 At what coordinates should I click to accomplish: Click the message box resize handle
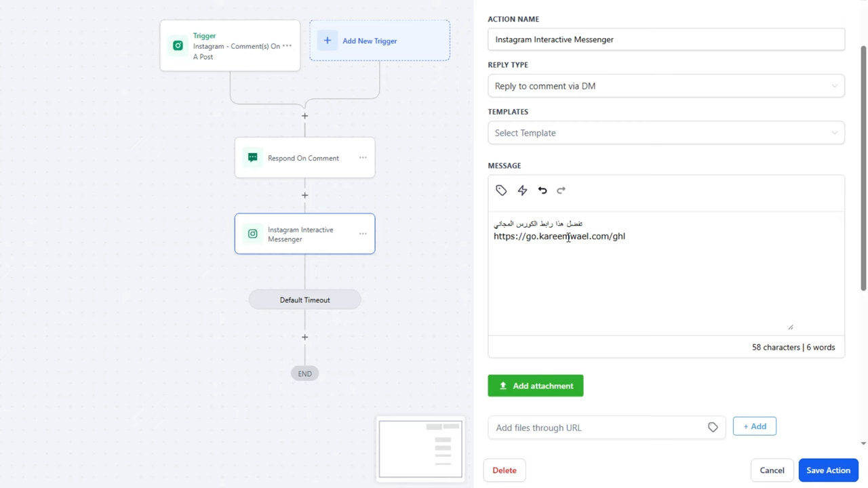pyautogui.click(x=791, y=327)
